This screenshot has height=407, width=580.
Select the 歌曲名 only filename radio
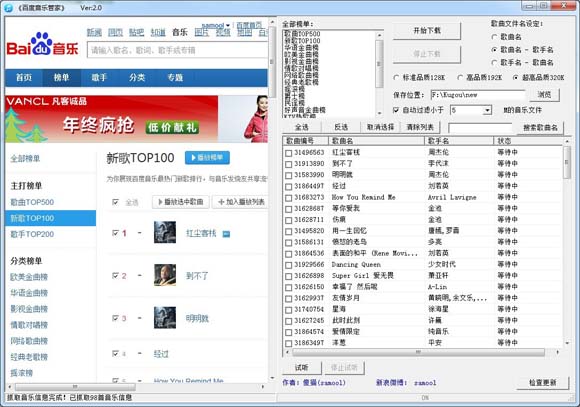[x=494, y=37]
